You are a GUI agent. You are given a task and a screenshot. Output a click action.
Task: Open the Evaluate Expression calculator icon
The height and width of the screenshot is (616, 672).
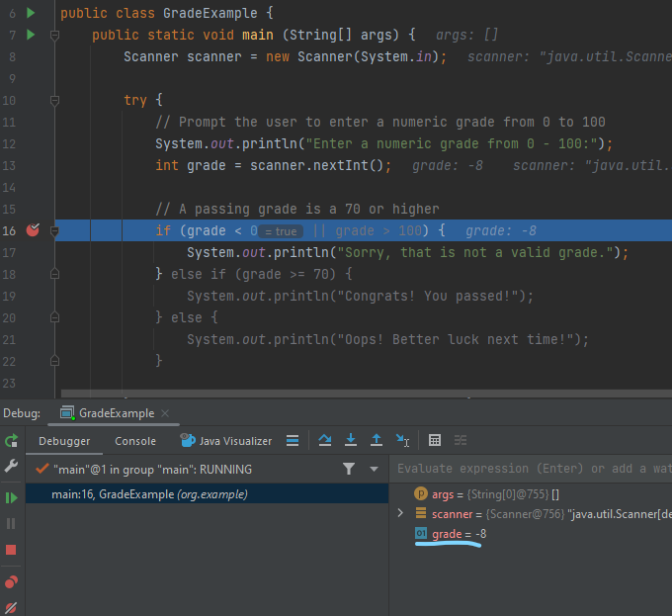coord(435,440)
